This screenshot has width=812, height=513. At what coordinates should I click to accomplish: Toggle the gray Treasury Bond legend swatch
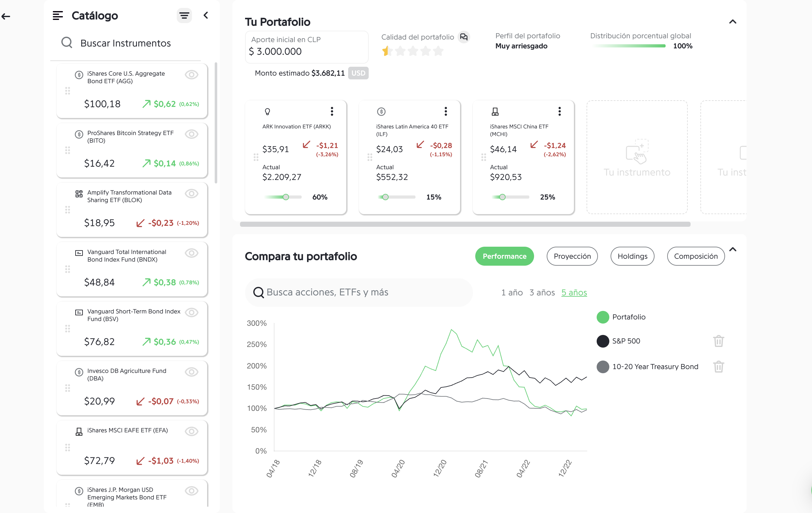point(603,367)
